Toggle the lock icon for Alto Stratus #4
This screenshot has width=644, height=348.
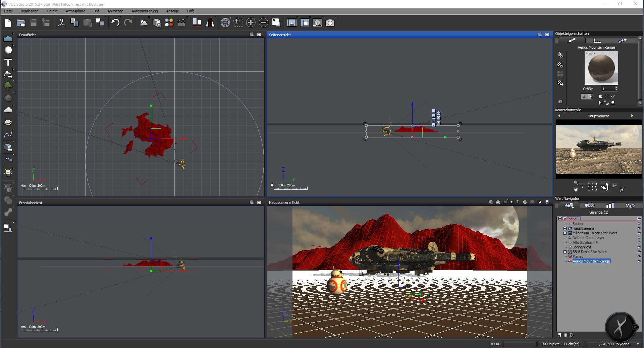pos(639,242)
